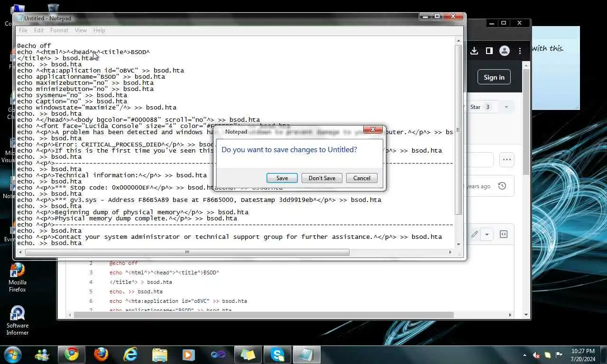
Task: Open Windows Live Messenger taskbar icon
Action: point(42,355)
